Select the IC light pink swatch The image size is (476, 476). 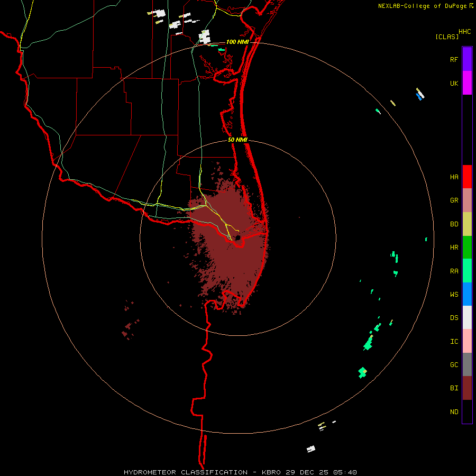tap(467, 341)
